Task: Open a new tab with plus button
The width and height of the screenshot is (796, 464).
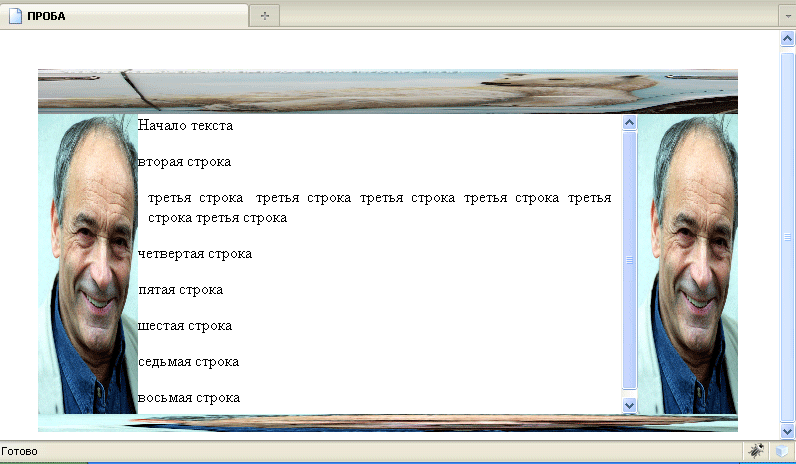Action: click(264, 16)
